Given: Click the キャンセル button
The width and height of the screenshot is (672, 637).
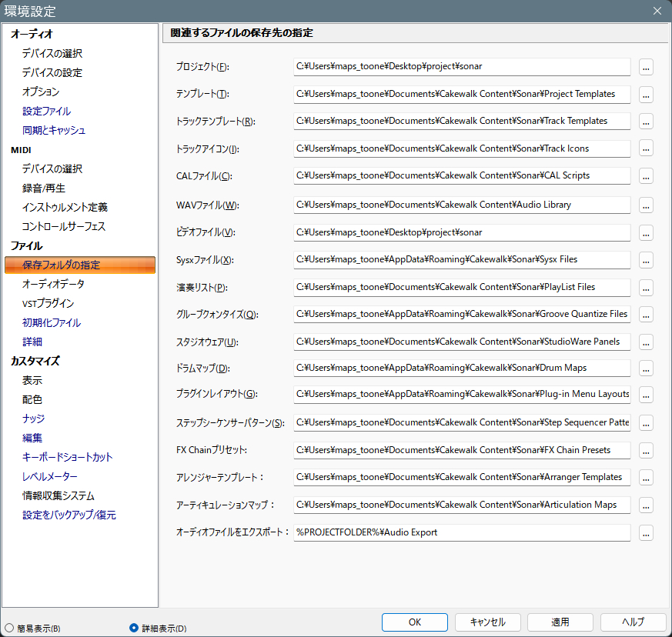Looking at the screenshot, I should pyautogui.click(x=488, y=622).
